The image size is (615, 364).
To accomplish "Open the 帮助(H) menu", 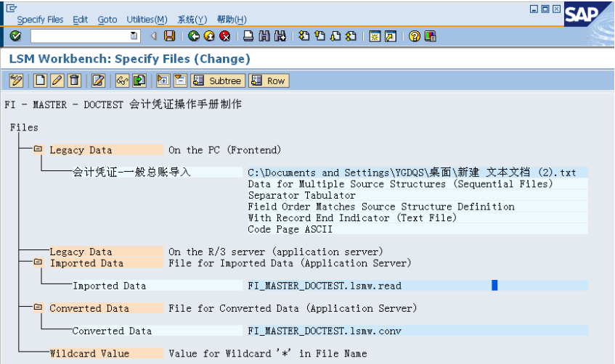I will coord(232,20).
